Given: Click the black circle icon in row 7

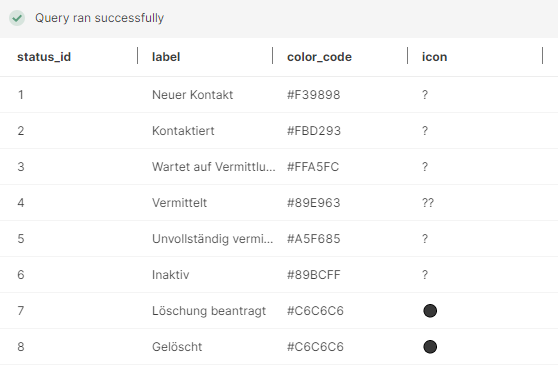Looking at the screenshot, I should tap(430, 311).
